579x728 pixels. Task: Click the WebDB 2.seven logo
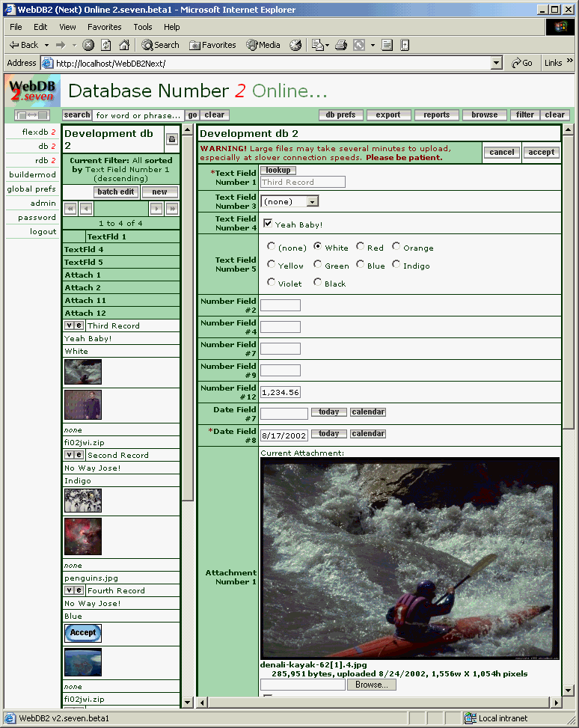32,91
